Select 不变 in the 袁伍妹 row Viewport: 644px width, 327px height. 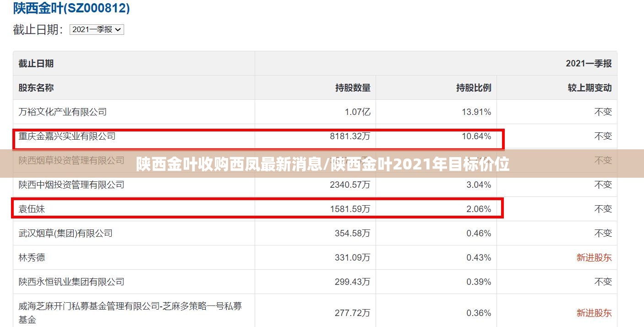[x=603, y=209]
